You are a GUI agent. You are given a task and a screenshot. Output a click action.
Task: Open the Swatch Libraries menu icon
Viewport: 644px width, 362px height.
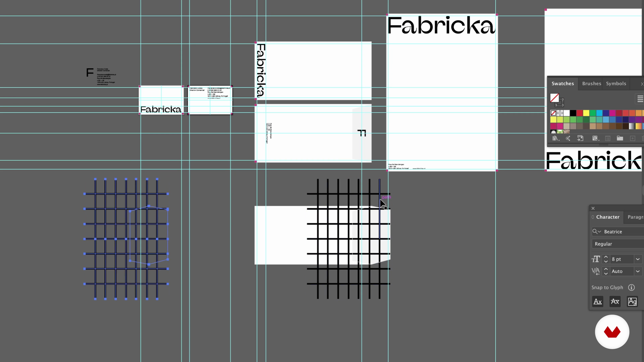(555, 138)
